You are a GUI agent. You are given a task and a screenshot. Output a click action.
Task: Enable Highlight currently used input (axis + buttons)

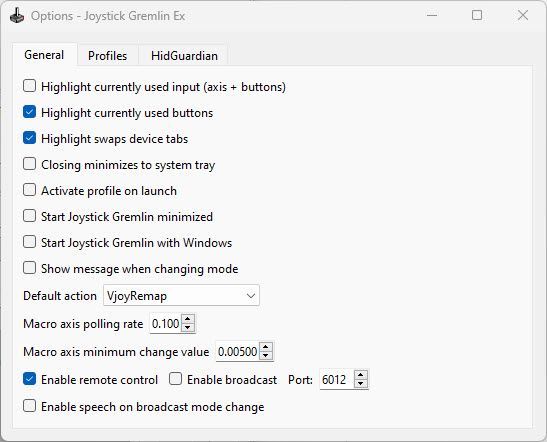[x=29, y=86]
